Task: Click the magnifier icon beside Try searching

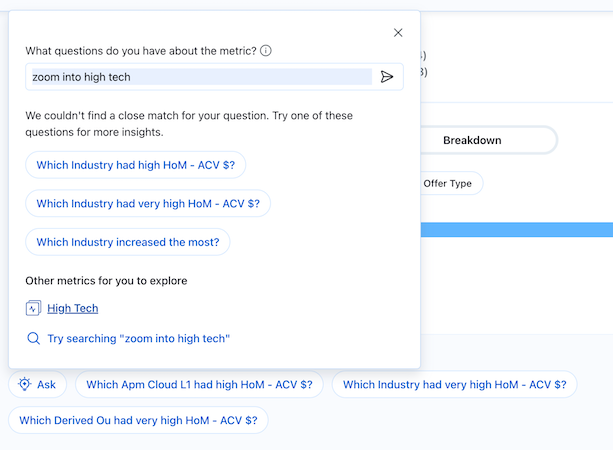Action: 34,339
